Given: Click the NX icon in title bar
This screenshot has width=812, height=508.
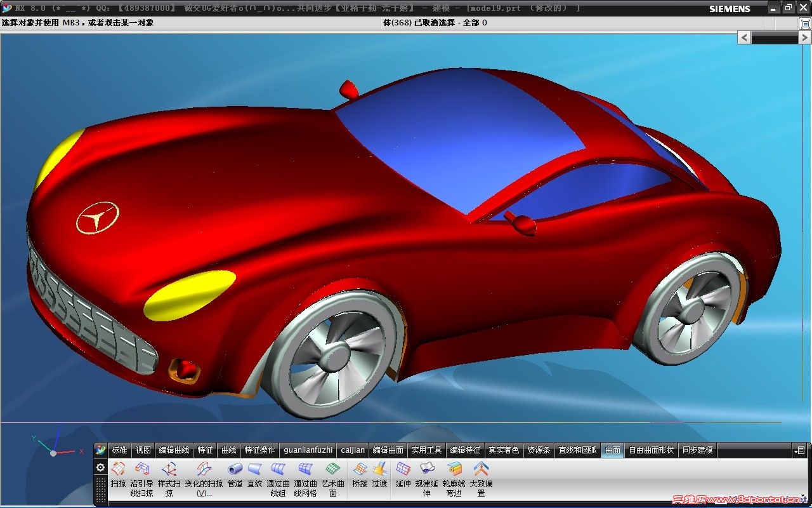Looking at the screenshot, I should [x=6, y=8].
